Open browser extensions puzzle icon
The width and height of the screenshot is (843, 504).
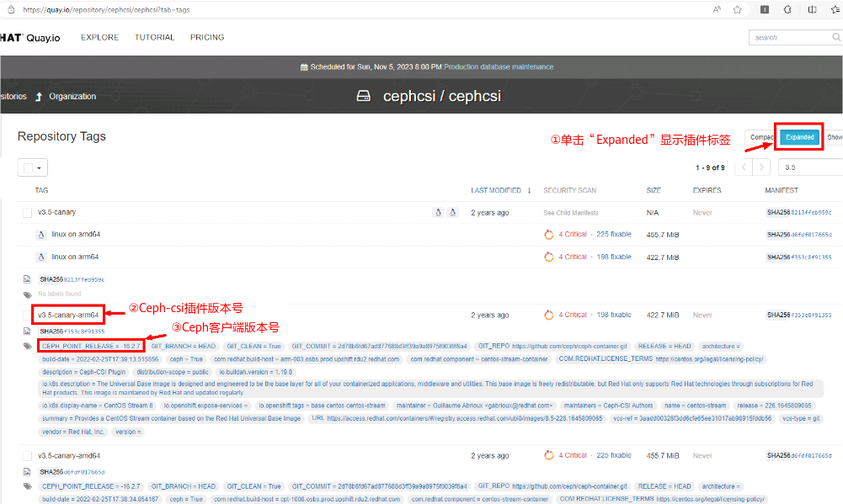coord(787,9)
